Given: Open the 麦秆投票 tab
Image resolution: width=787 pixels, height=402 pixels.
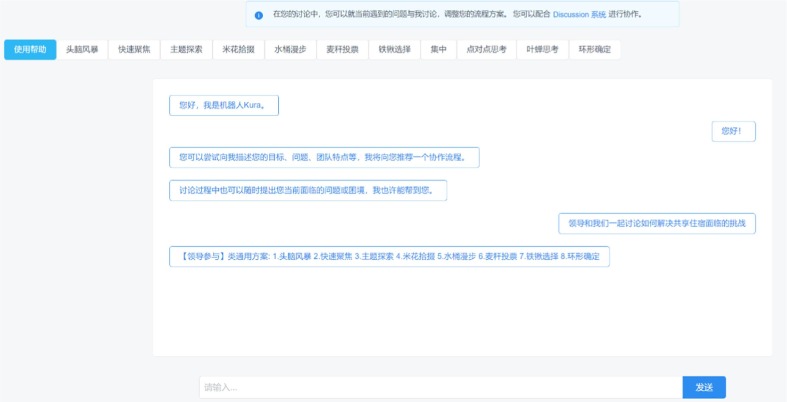Looking at the screenshot, I should pos(342,49).
